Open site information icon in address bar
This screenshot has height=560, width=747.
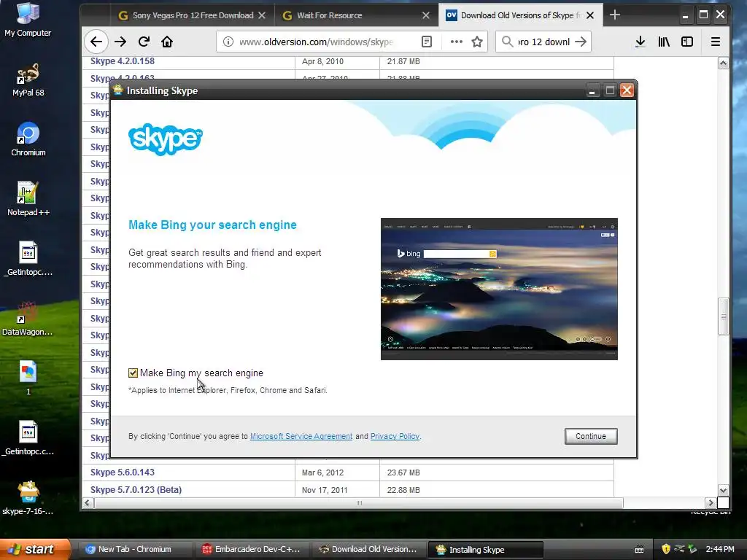(228, 42)
